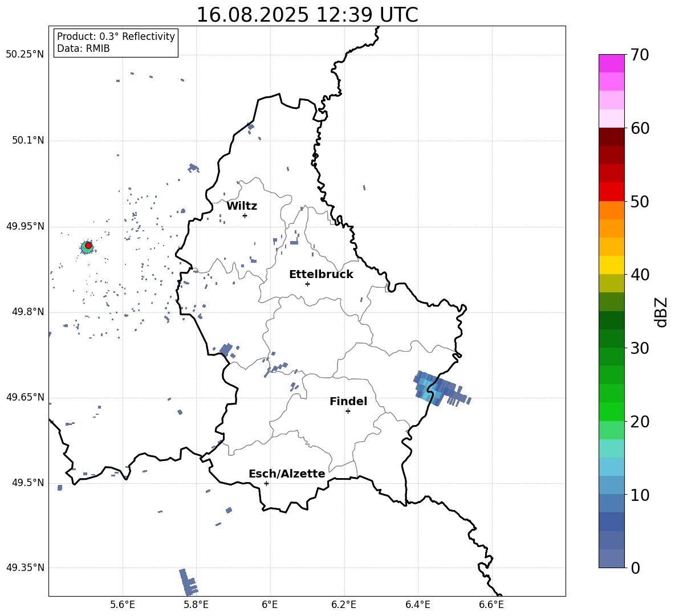Image resolution: width=675 pixels, height=616 pixels.
Task: Click the 6.4°E longitude label
Action: tap(417, 605)
